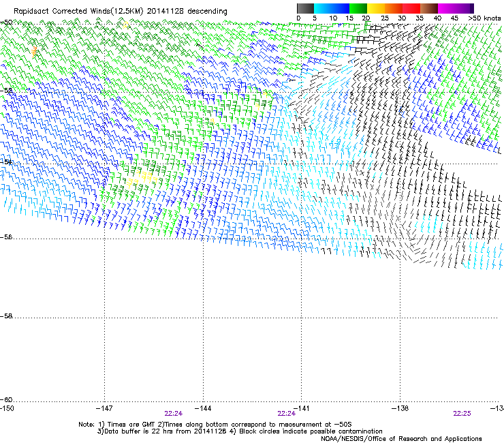Click the '45' legend scale label
Image resolution: width=504 pixels, height=443 pixels.
pos(454,18)
